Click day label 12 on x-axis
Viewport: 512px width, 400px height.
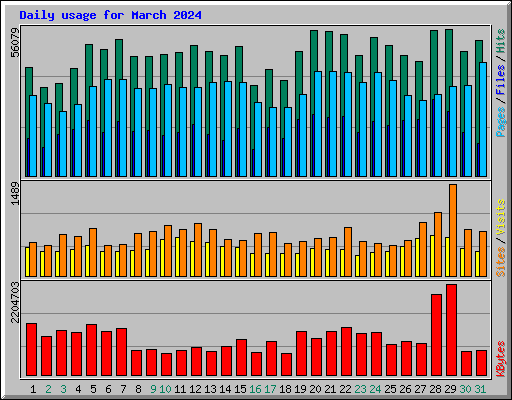(195, 389)
